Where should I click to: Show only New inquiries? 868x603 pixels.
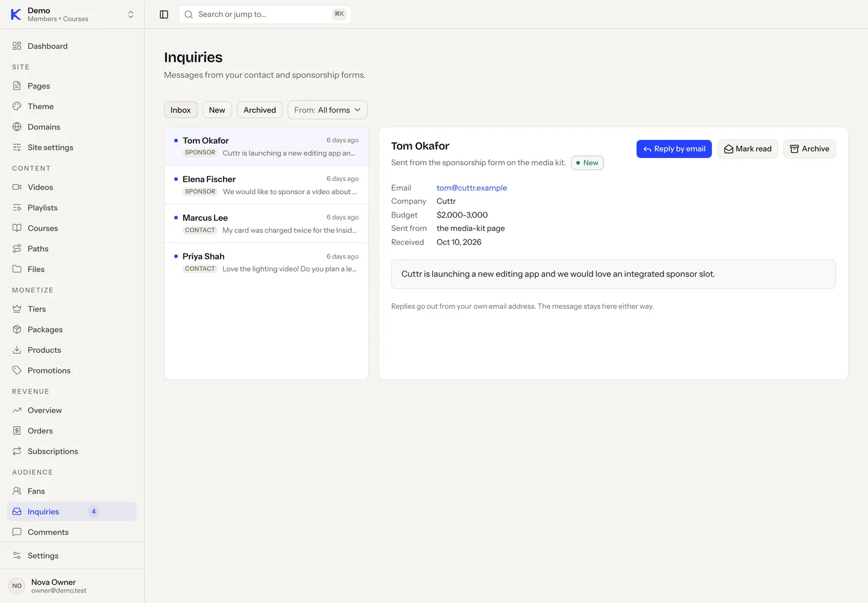pos(217,110)
